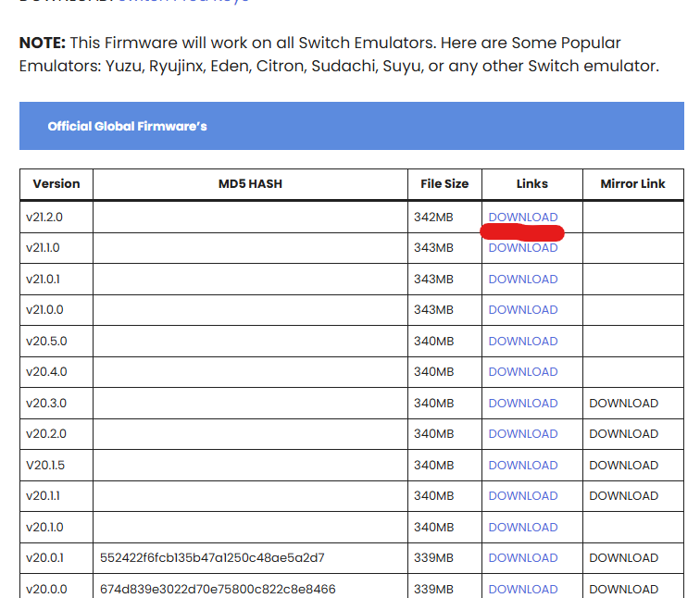Open v20.0.0 mirror download link
Screen dimensions: 700x598
(624, 590)
